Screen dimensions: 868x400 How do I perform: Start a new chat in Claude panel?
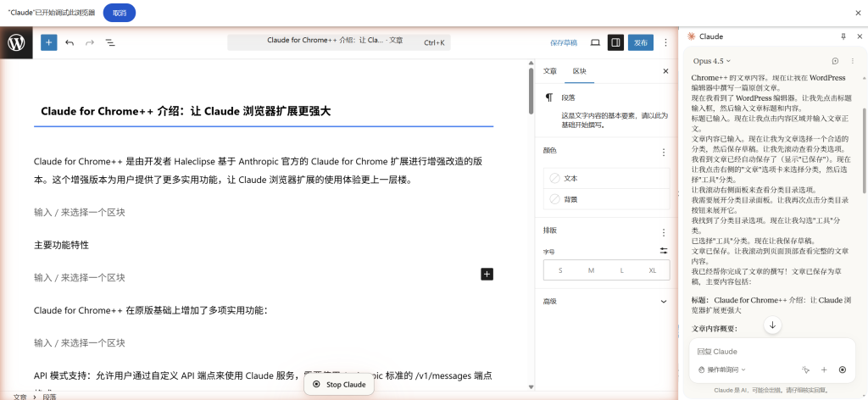835,61
